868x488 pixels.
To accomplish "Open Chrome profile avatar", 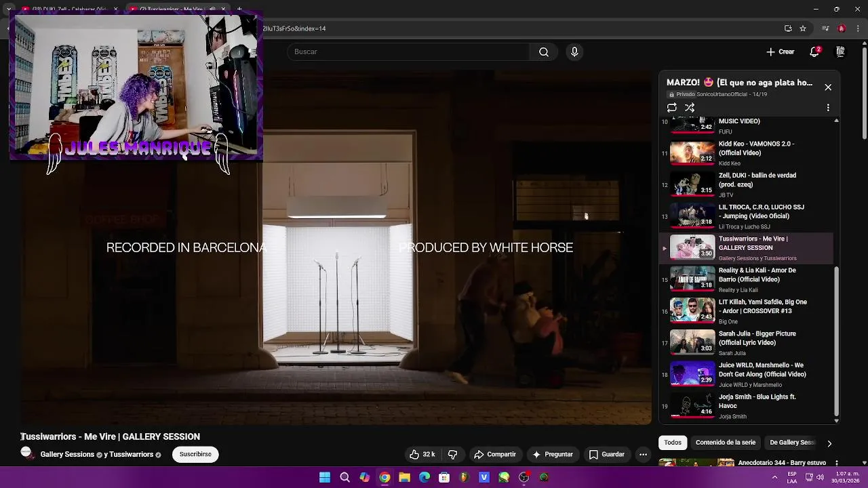I will click(x=842, y=28).
